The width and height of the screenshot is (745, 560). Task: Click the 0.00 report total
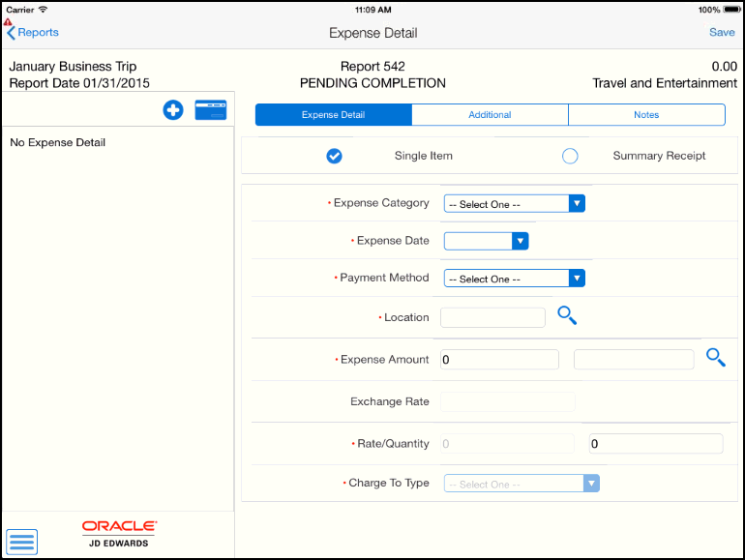(724, 66)
